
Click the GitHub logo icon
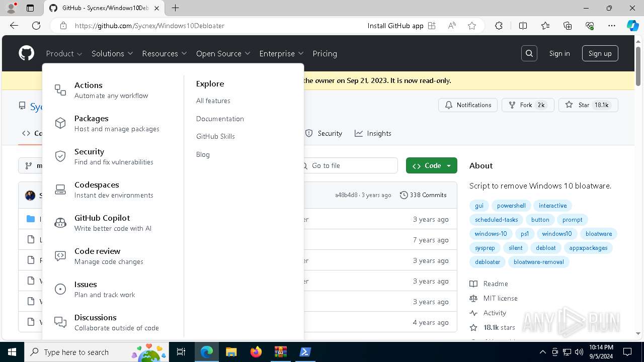pyautogui.click(x=26, y=53)
